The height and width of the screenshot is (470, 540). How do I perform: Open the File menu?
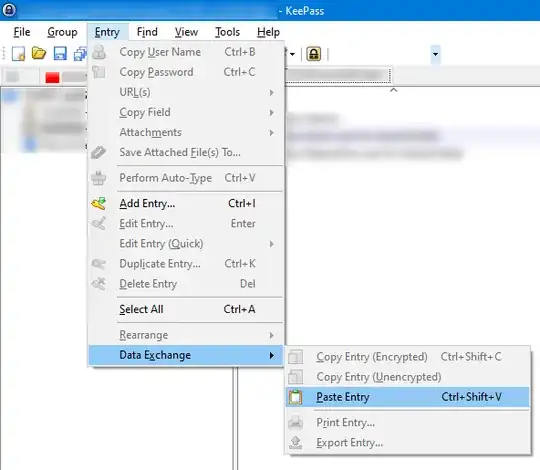click(22, 32)
